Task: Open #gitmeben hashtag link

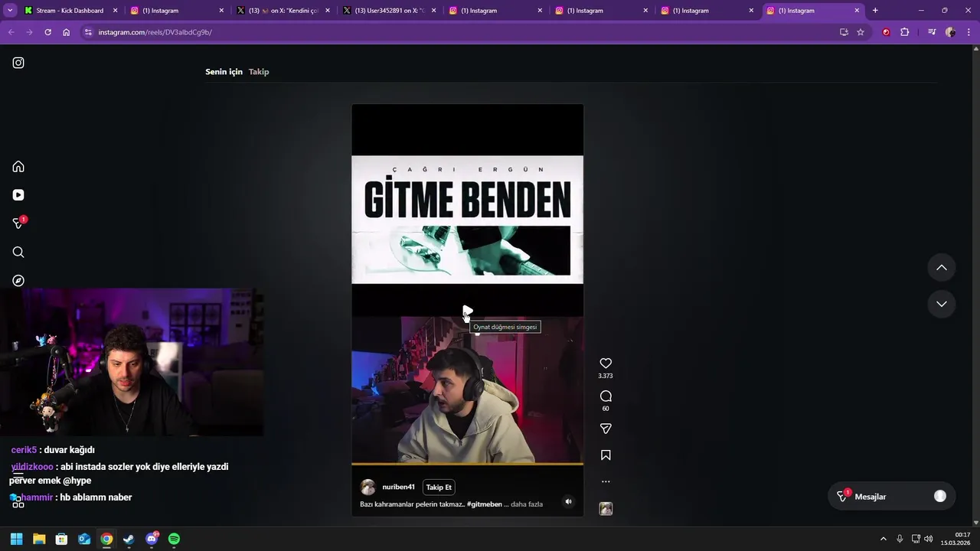Action: pos(484,504)
